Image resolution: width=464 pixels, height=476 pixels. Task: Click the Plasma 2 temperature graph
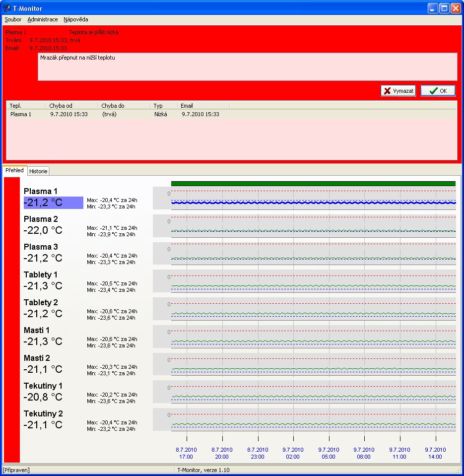click(x=304, y=226)
